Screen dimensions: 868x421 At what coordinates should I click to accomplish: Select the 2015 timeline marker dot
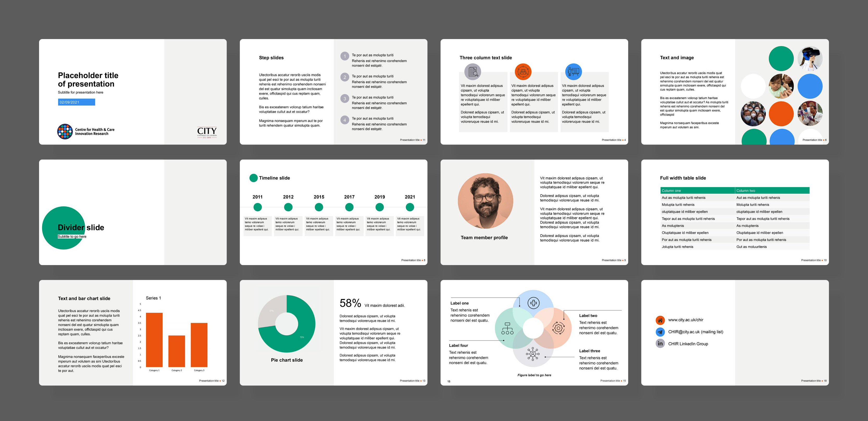(319, 207)
